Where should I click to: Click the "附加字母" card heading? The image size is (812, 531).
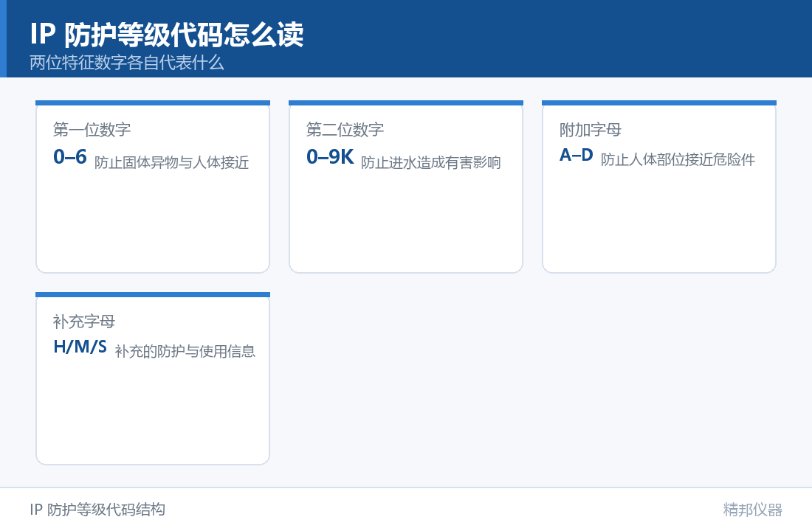591,129
